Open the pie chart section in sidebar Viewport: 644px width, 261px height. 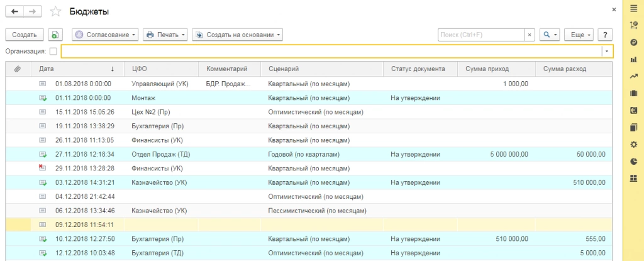tap(633, 161)
